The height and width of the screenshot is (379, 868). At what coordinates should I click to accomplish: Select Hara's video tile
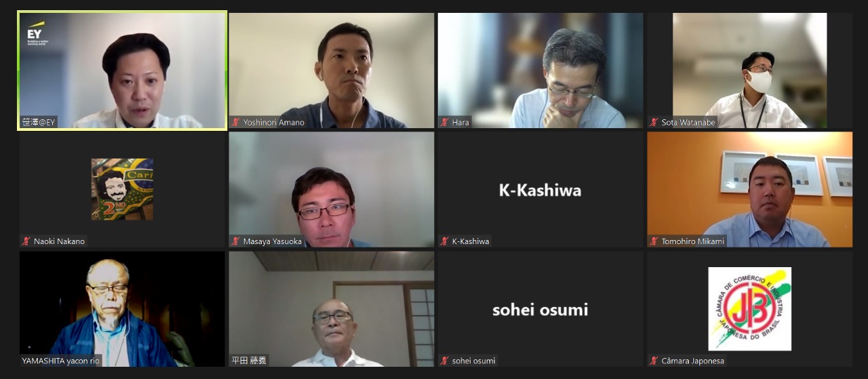click(x=540, y=71)
